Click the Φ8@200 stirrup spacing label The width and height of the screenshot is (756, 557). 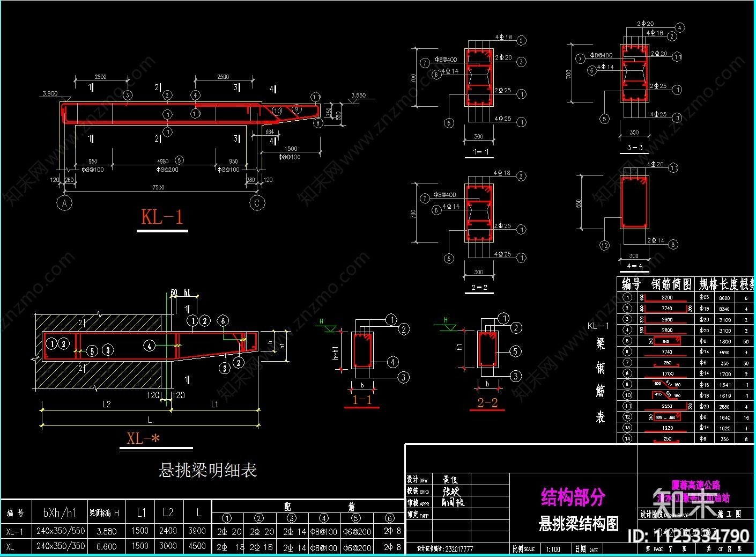(x=167, y=170)
